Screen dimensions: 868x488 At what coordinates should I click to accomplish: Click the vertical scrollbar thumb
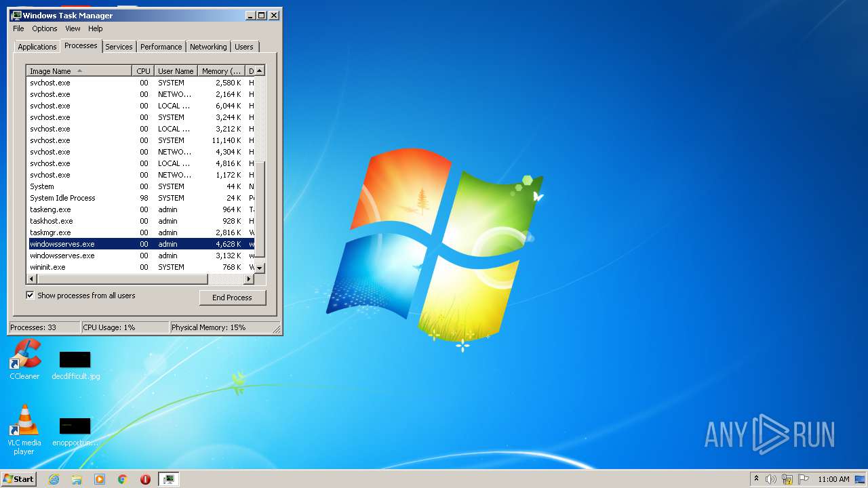coord(259,209)
